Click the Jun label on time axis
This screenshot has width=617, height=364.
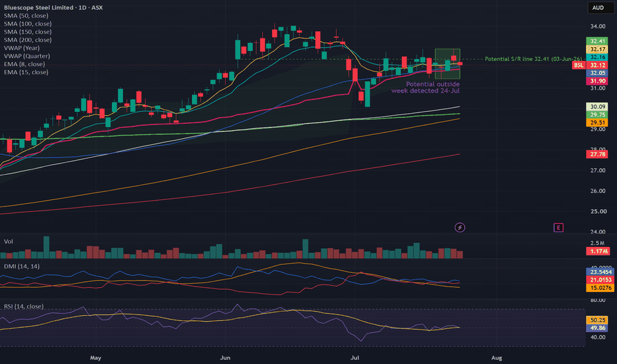coord(225,357)
